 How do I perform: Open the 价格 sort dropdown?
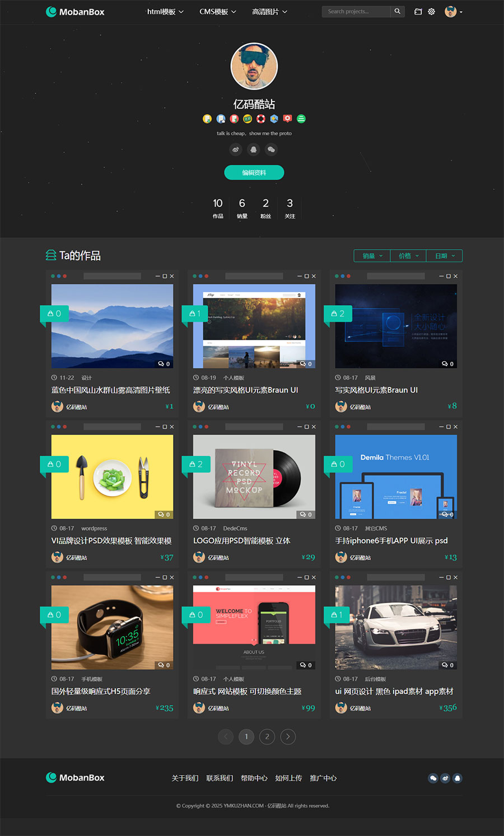408,256
